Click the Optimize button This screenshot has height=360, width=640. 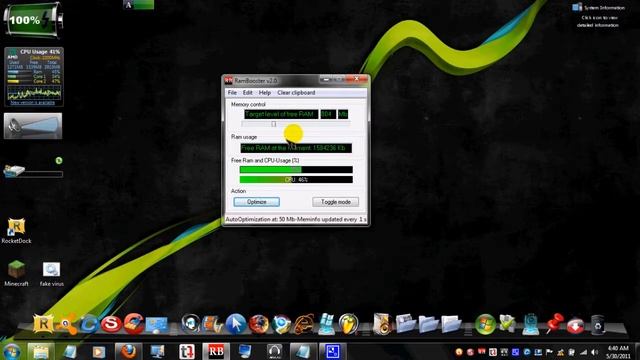256,202
